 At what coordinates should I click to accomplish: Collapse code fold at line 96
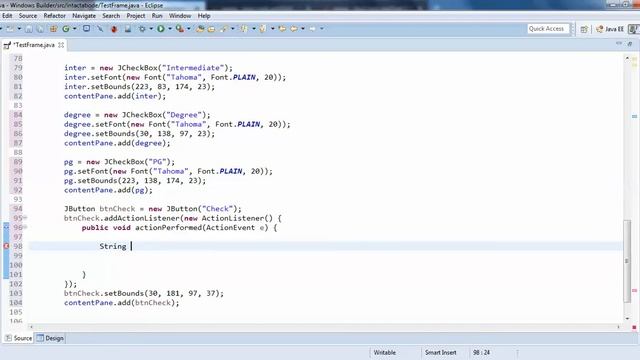pyautogui.click(x=25, y=227)
